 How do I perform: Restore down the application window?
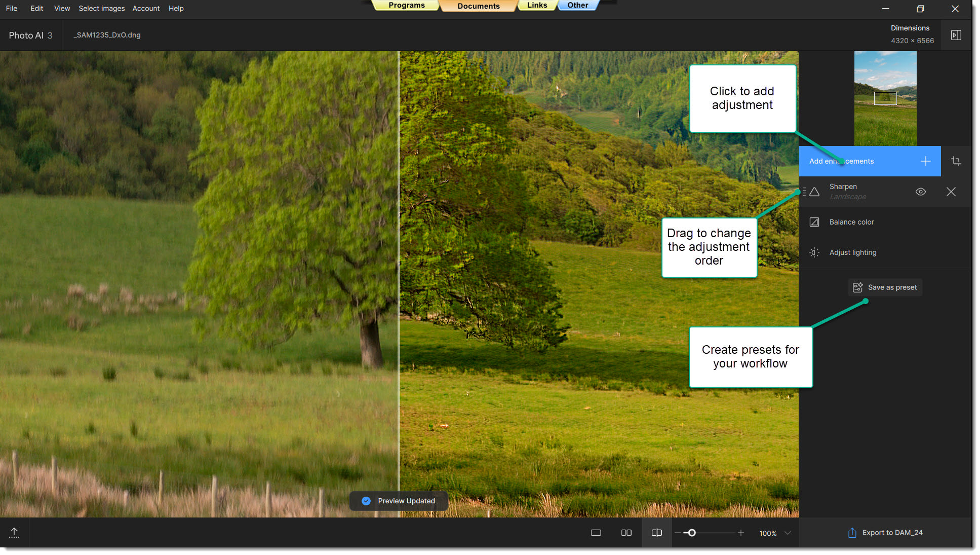tap(920, 9)
